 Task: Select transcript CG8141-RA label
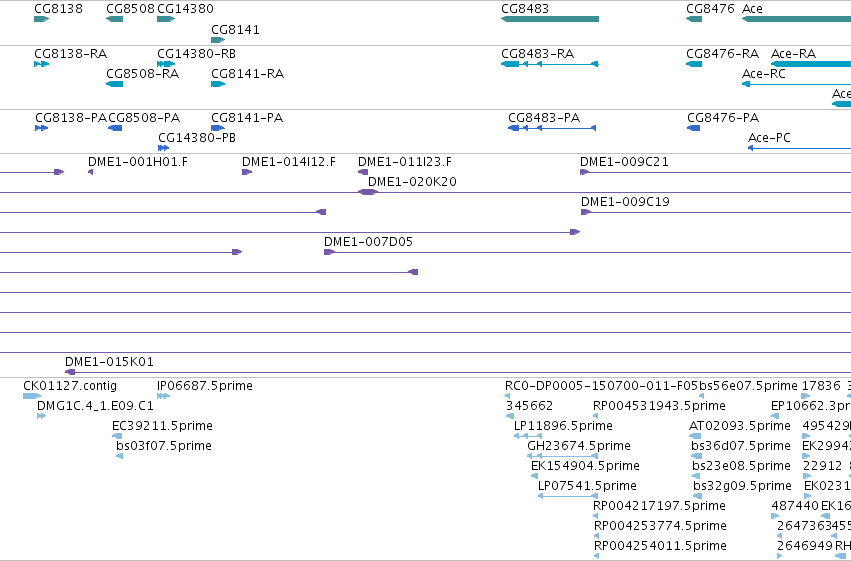point(247,74)
